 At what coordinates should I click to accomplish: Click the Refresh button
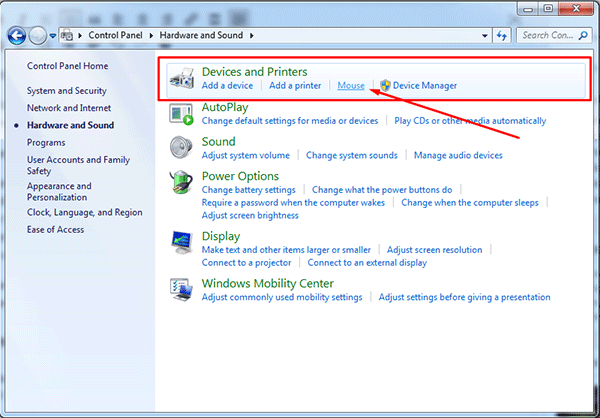pos(502,36)
